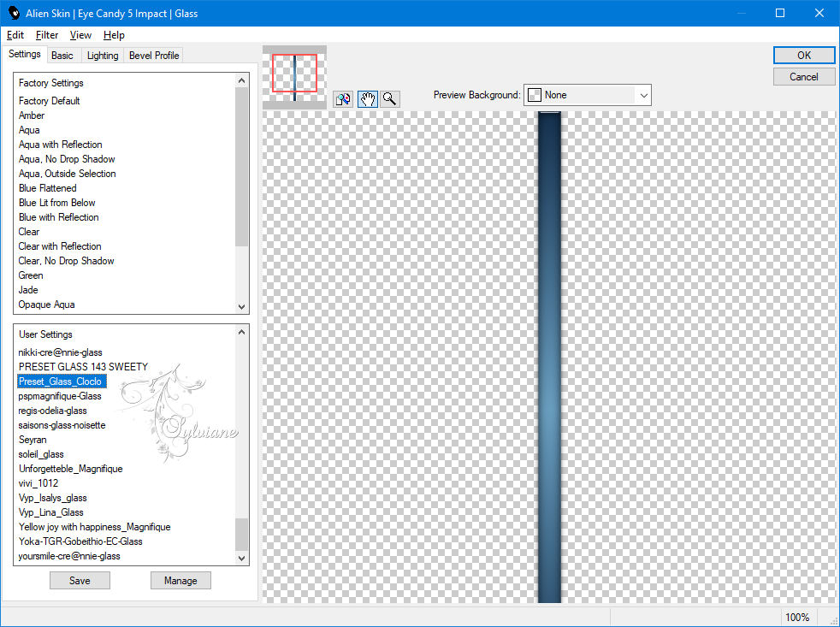840x627 pixels.
Task: Click the Save preset button
Action: [80, 580]
